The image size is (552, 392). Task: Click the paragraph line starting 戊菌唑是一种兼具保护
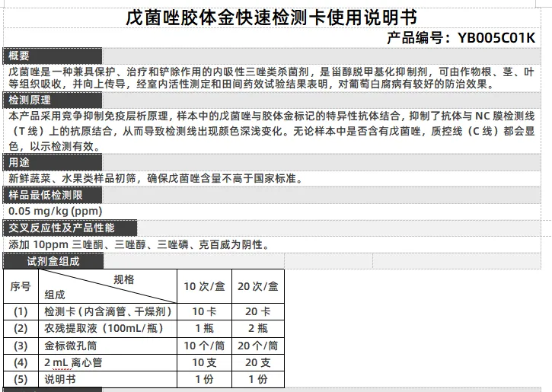pyautogui.click(x=271, y=72)
